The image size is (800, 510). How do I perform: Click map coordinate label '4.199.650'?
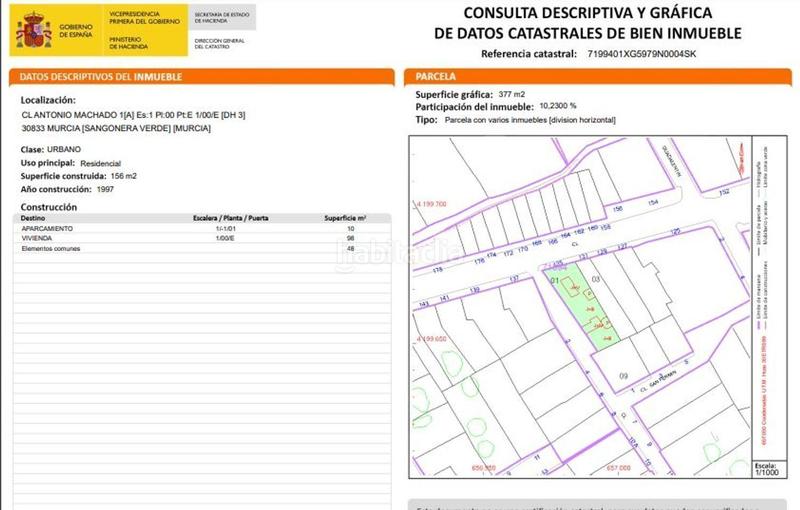pos(432,339)
